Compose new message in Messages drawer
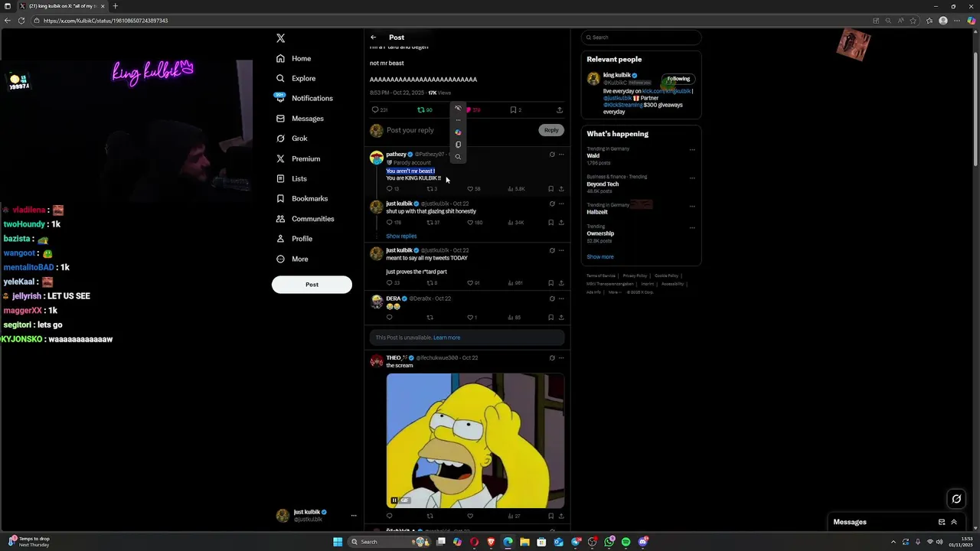The width and height of the screenshot is (980, 551). click(942, 522)
